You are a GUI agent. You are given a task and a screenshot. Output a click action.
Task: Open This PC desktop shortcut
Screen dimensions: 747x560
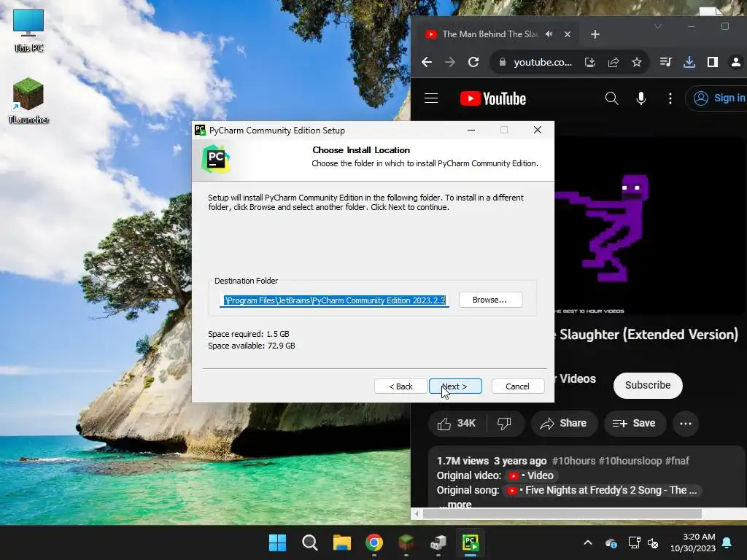tap(28, 31)
